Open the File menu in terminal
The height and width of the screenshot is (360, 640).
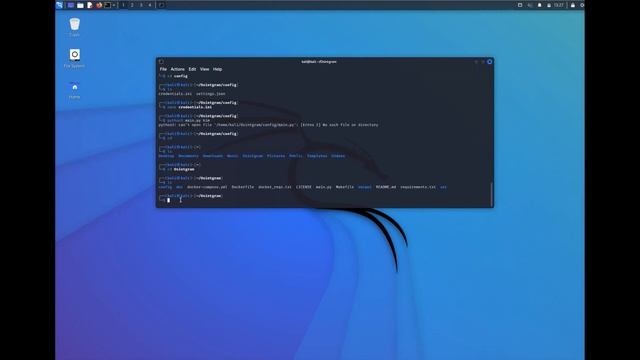coord(163,69)
